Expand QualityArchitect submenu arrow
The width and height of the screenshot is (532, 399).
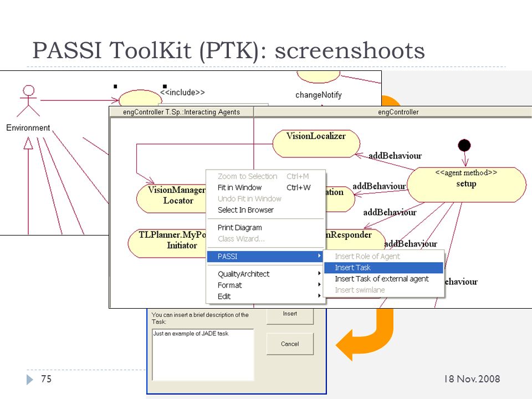point(319,273)
